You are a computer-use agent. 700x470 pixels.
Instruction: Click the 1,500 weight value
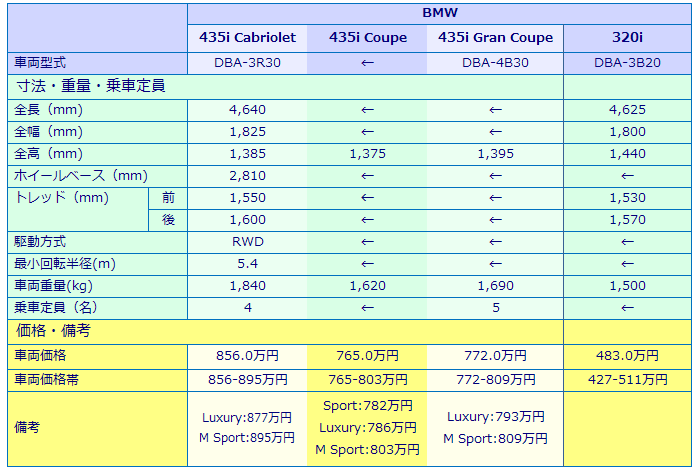pyautogui.click(x=627, y=286)
